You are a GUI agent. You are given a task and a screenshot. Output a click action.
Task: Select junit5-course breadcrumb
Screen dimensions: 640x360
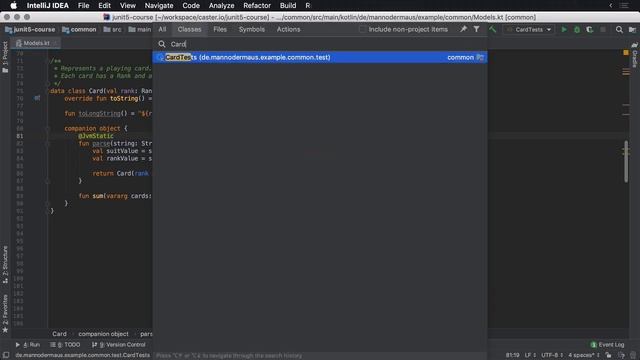coord(30,29)
